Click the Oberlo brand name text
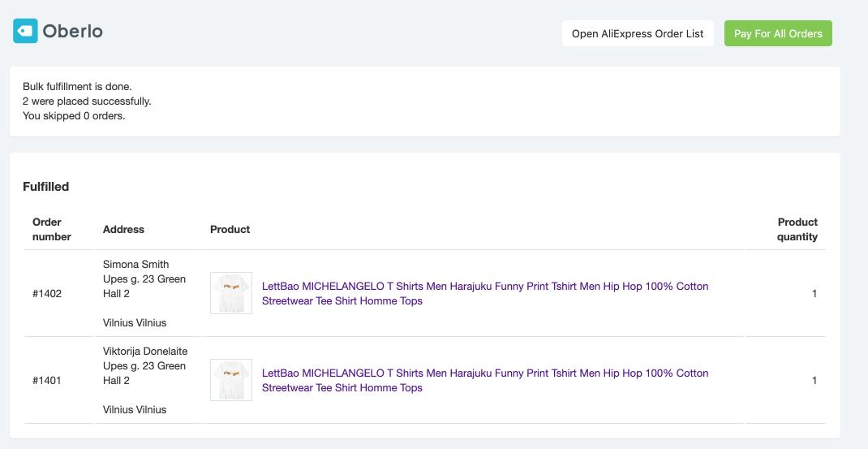Viewport: 868px width, 449px height. pos(72,32)
